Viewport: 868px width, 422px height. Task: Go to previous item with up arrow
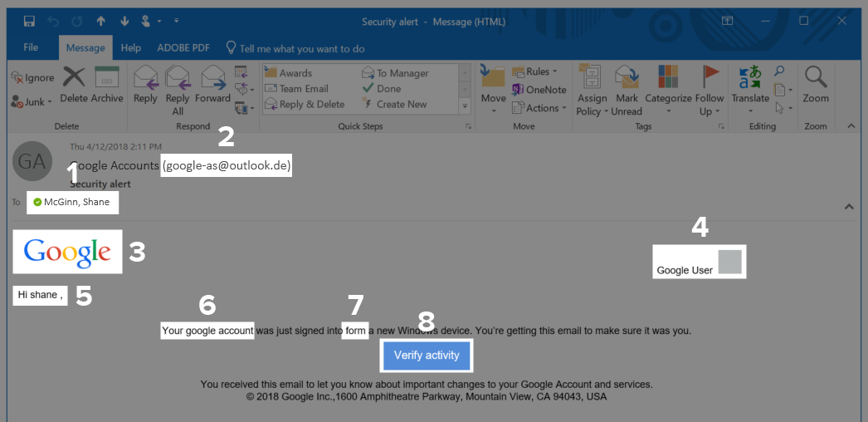click(100, 22)
